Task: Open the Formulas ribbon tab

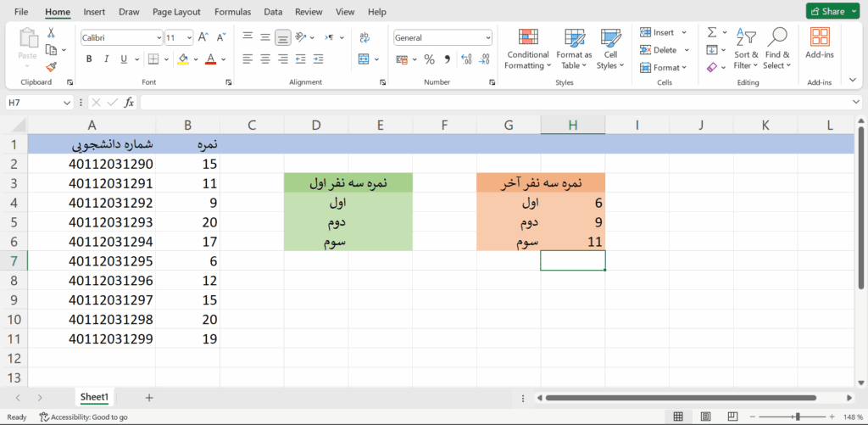Action: click(x=232, y=12)
